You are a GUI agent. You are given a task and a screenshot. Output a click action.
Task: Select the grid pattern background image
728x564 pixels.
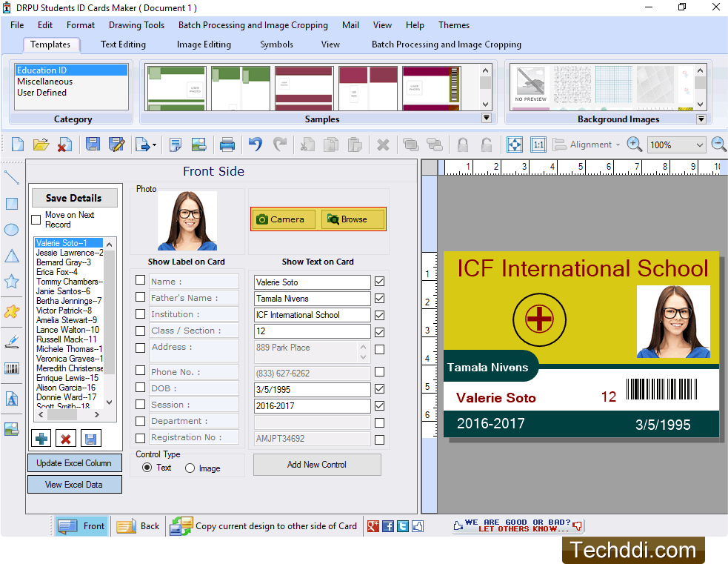coord(614,84)
